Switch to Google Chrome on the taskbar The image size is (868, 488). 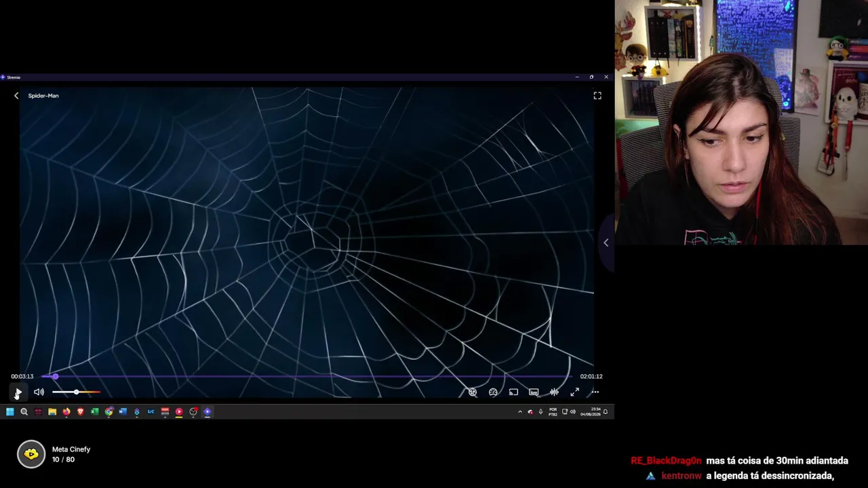tap(108, 411)
